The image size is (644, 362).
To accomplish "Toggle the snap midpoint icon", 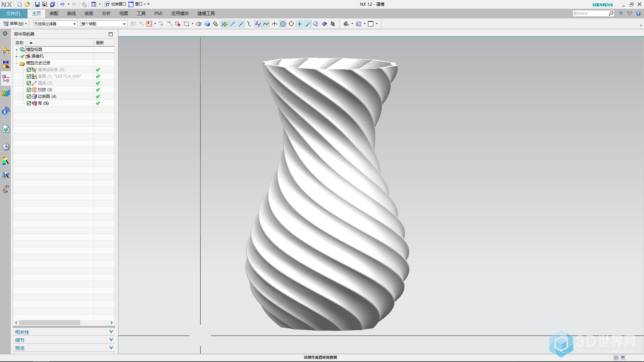I will (x=241, y=24).
